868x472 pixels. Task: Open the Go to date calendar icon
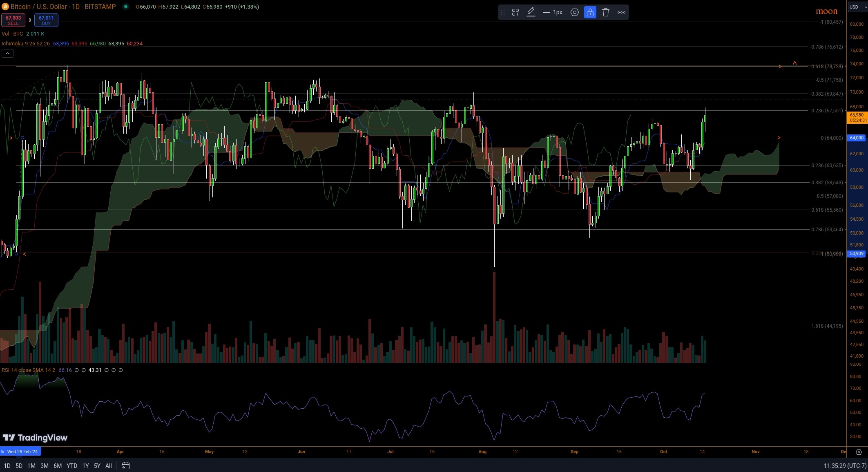tap(126, 465)
